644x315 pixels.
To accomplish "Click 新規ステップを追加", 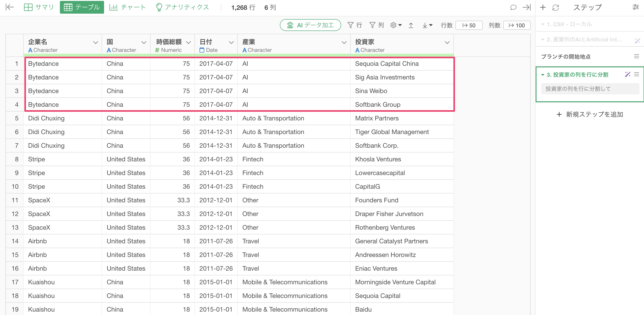I will (590, 114).
